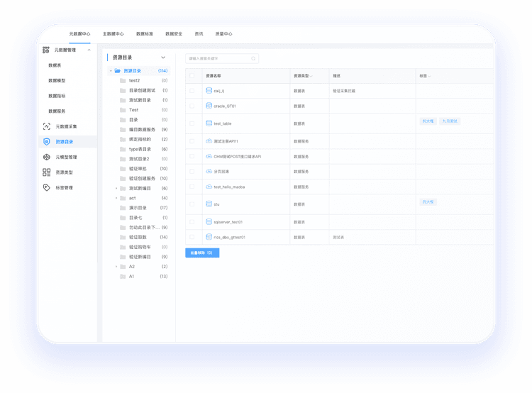
Task: Select the checkbox for stu row
Action: (192, 204)
